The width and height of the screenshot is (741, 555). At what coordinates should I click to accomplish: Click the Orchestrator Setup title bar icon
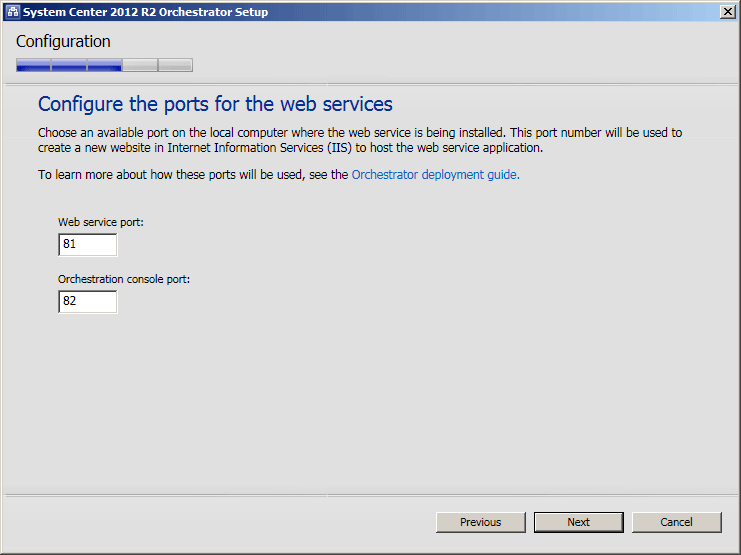click(13, 12)
